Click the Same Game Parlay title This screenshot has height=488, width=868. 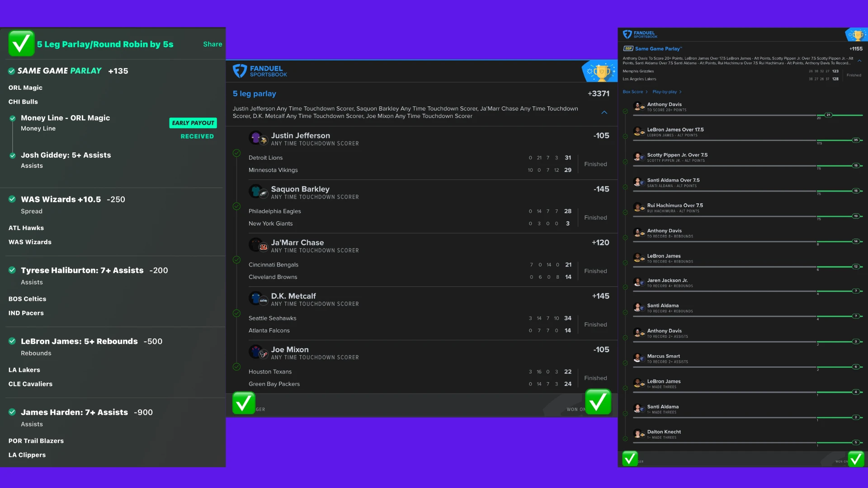click(x=658, y=49)
